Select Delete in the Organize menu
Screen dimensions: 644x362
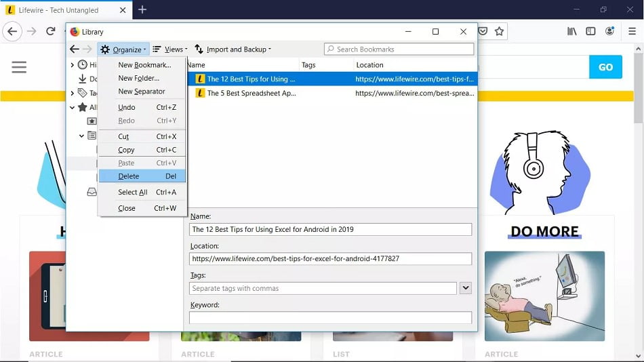(x=142, y=176)
